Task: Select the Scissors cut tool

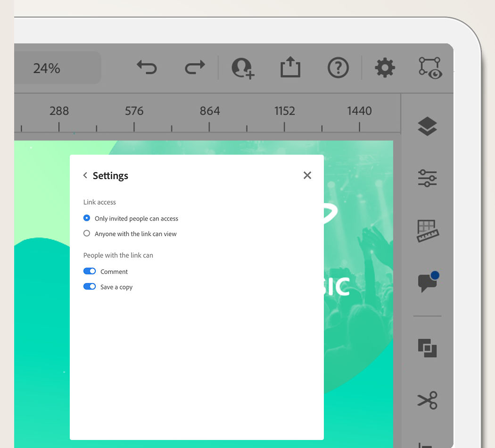Action: coord(427,400)
